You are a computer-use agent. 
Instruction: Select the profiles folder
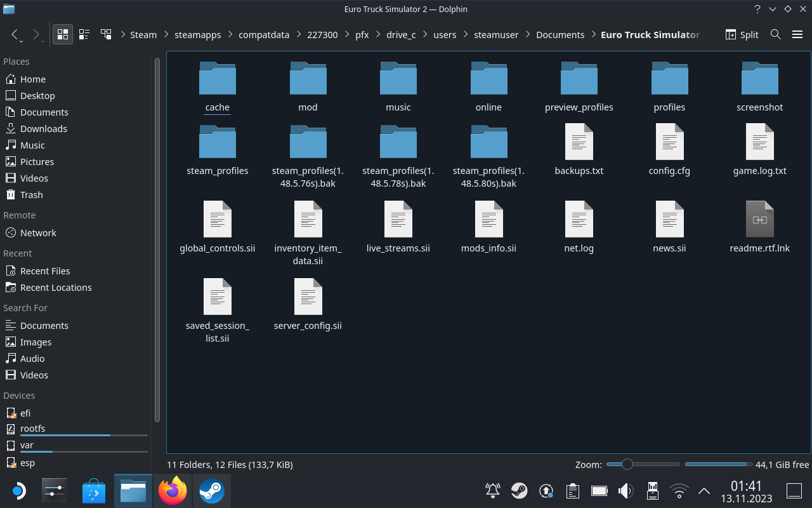669,87
